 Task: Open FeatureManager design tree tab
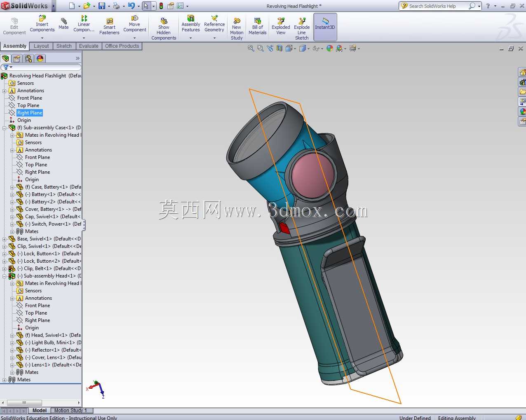tap(5, 58)
